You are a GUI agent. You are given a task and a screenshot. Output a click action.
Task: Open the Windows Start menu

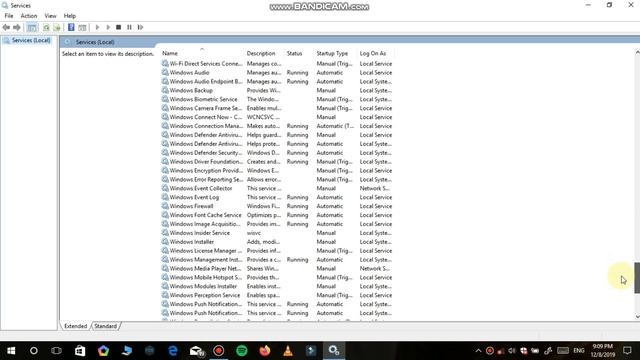point(11,351)
